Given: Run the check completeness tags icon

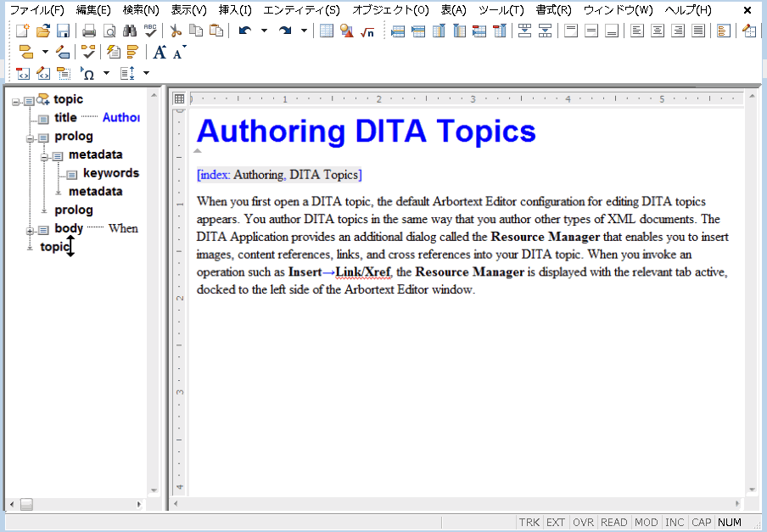Looking at the screenshot, I should pyautogui.click(x=88, y=52).
